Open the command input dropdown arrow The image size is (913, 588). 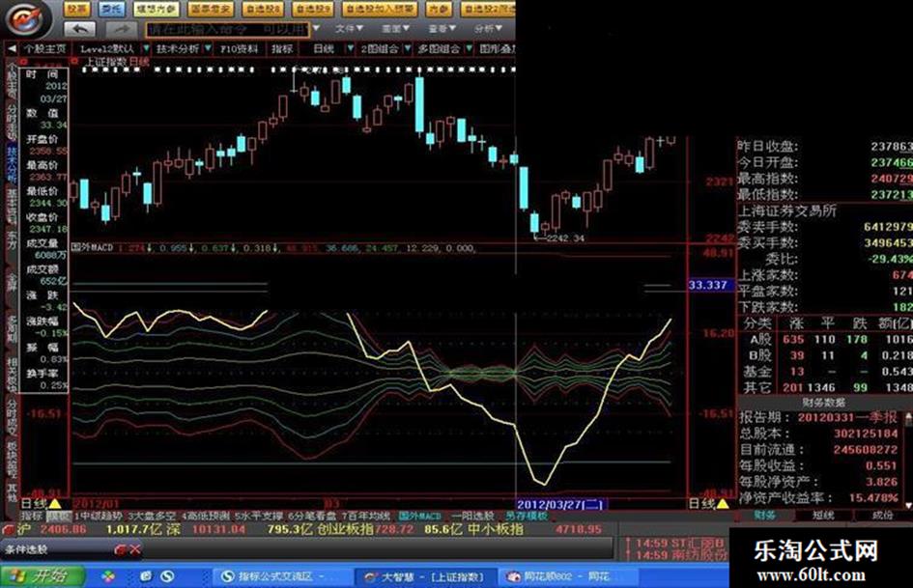pyautogui.click(x=316, y=28)
